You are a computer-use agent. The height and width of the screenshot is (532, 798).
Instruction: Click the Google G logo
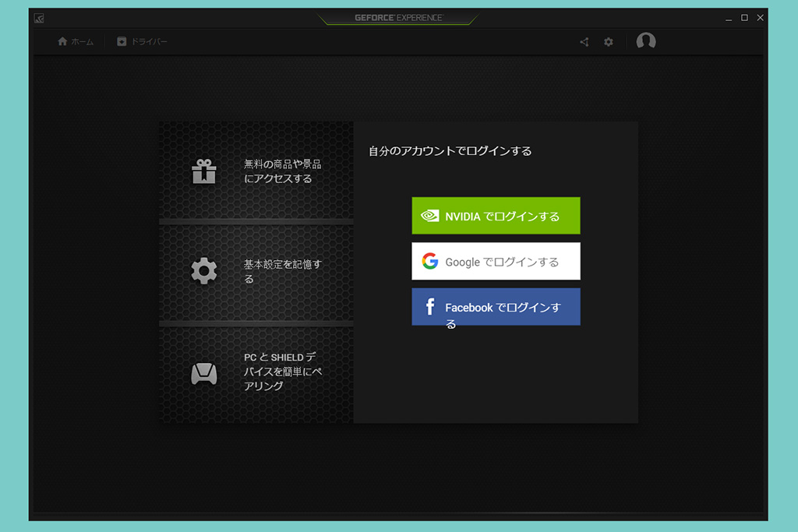click(429, 261)
